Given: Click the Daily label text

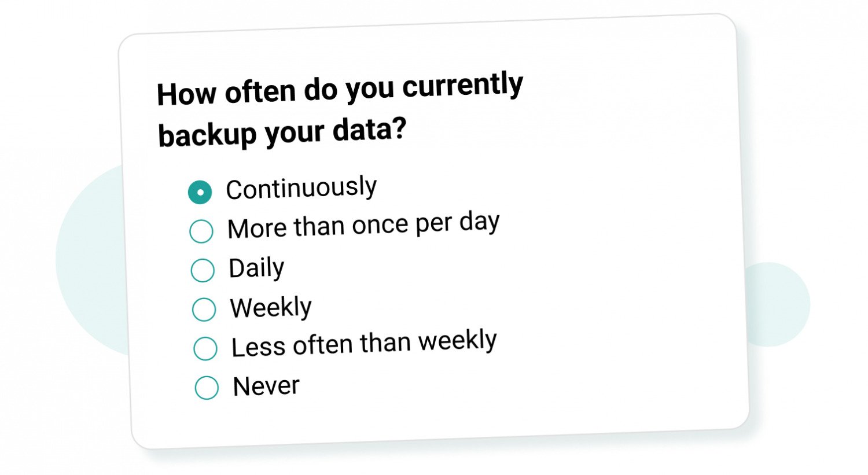Looking at the screenshot, I should click(x=255, y=268).
